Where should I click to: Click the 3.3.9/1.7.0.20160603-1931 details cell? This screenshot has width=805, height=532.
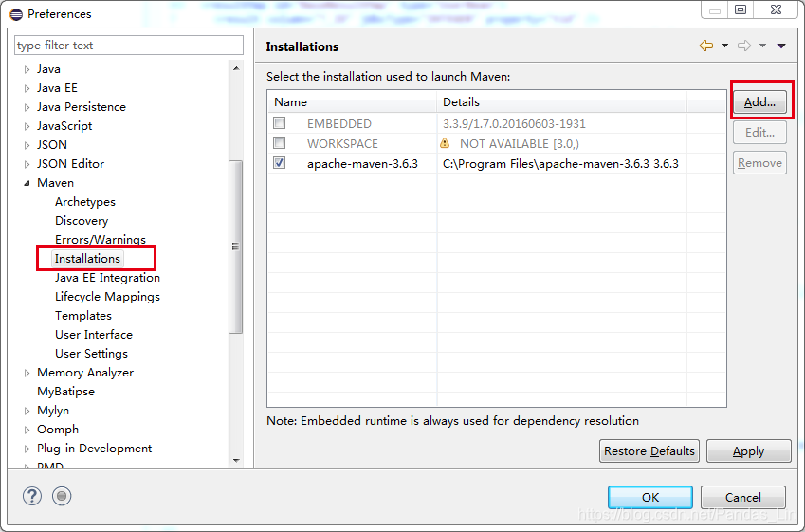[514, 124]
